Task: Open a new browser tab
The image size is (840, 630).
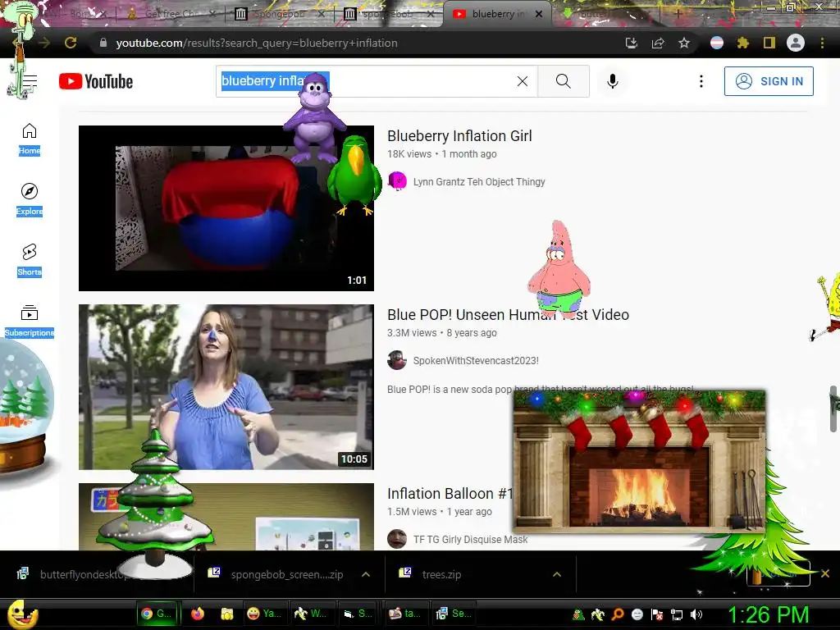Action: pyautogui.click(x=678, y=15)
